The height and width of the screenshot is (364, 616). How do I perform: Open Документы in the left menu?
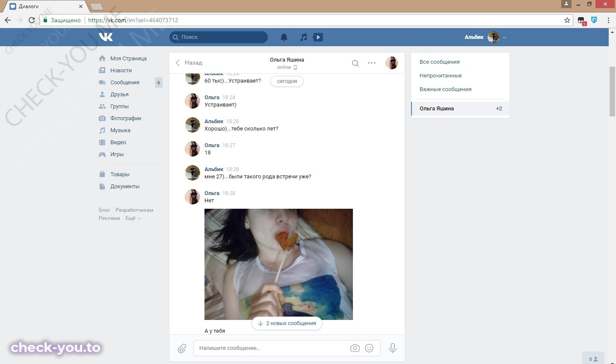pos(125,186)
